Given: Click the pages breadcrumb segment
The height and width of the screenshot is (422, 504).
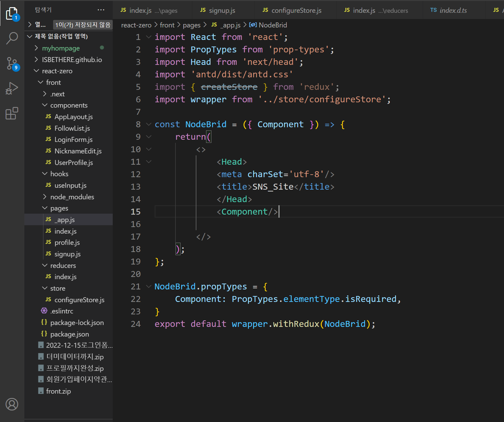Looking at the screenshot, I should [191, 25].
